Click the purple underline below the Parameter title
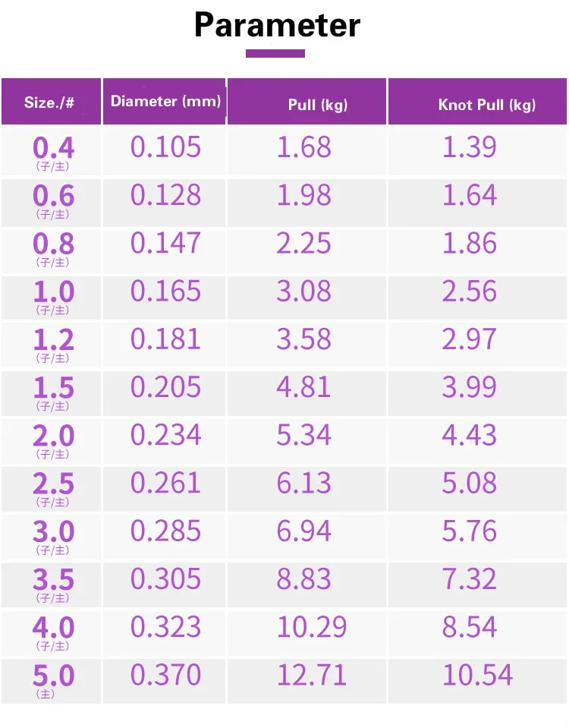569x728 pixels. pos(275,53)
